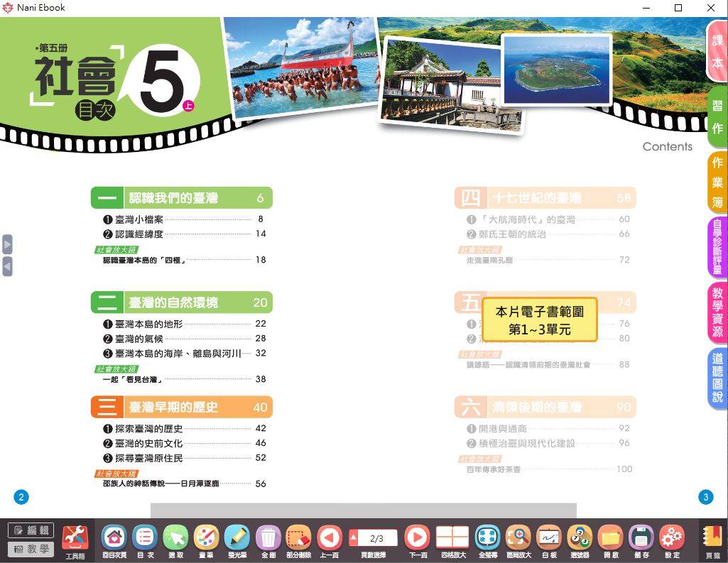Click the gray horizontal scrollbar

pos(364,510)
